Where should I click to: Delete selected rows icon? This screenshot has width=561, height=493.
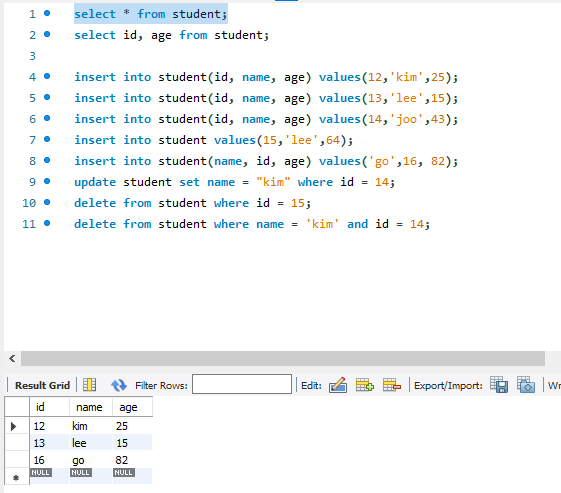[392, 385]
